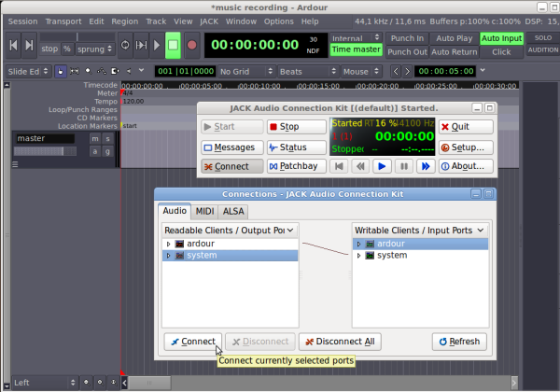The width and height of the screenshot is (560, 392).
Task: Click JACK transport rewind button
Action: [360, 166]
